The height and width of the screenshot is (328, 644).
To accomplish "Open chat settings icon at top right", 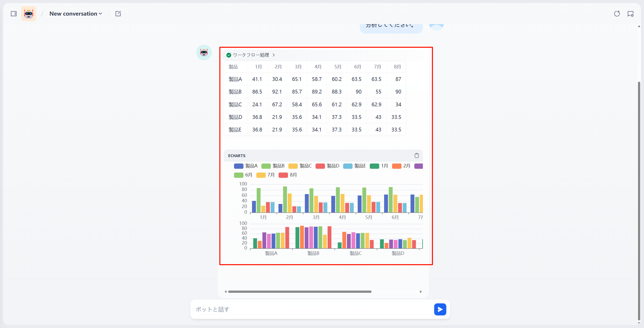I will click(x=630, y=14).
